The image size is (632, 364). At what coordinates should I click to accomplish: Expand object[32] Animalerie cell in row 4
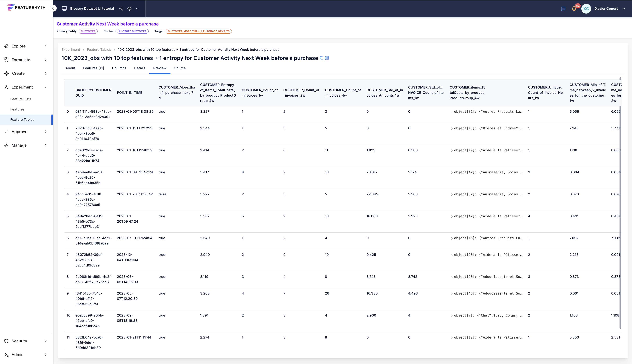[x=452, y=194]
